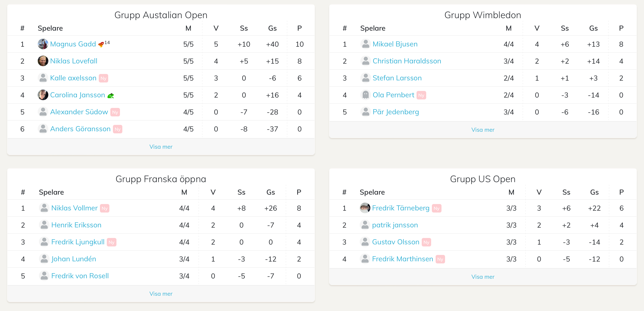Click Niklas Lovefall's profile photo
644x311 pixels.
(x=43, y=61)
